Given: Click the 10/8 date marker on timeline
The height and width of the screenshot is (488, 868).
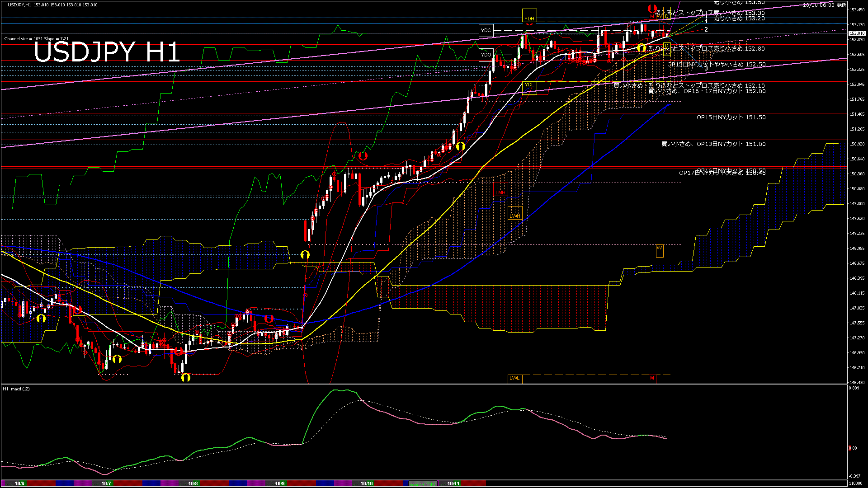Looking at the screenshot, I should pos(193,483).
